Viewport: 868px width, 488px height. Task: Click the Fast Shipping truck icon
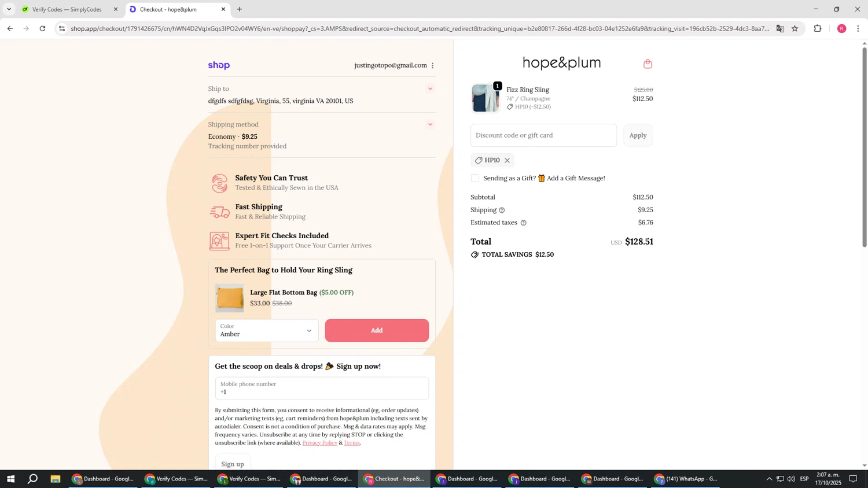click(219, 212)
